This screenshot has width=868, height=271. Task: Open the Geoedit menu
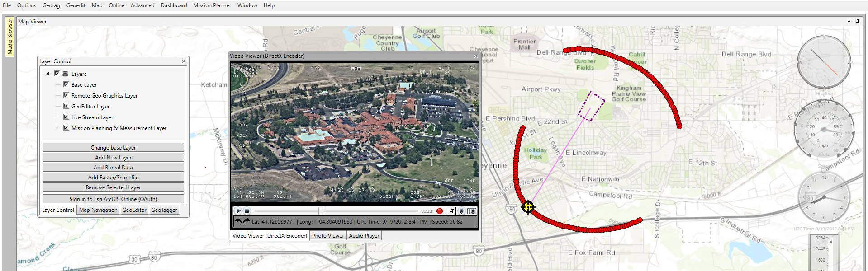tap(76, 5)
